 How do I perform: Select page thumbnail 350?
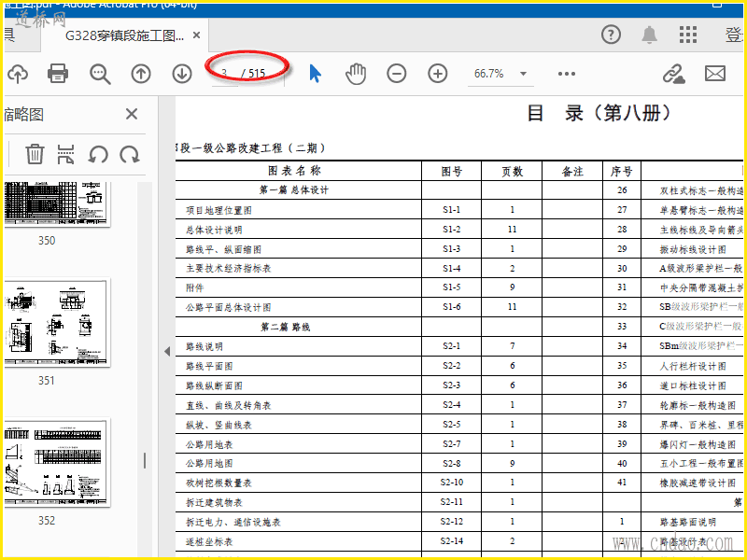click(x=58, y=203)
